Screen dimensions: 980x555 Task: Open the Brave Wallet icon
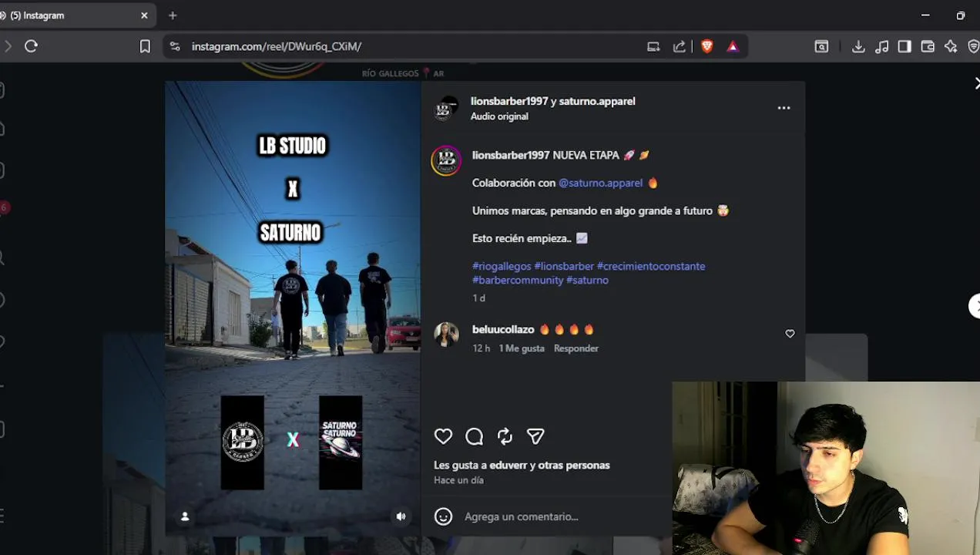pos(928,46)
